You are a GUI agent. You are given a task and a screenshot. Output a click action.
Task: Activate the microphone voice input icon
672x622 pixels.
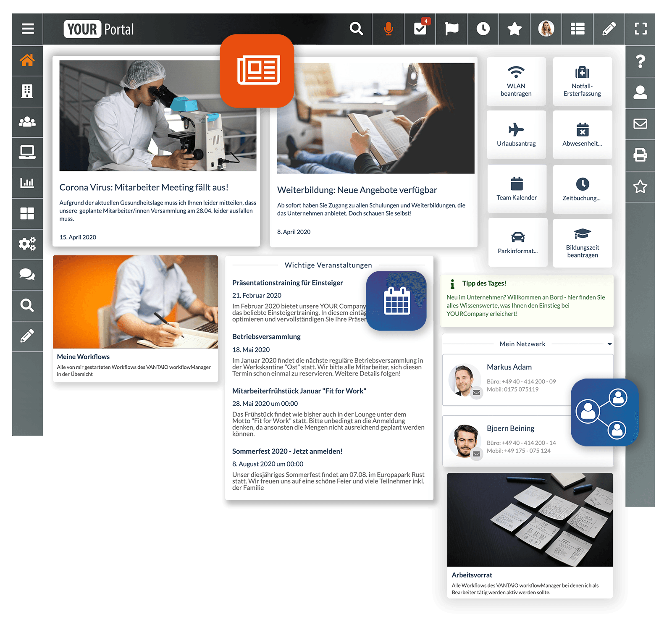(388, 29)
